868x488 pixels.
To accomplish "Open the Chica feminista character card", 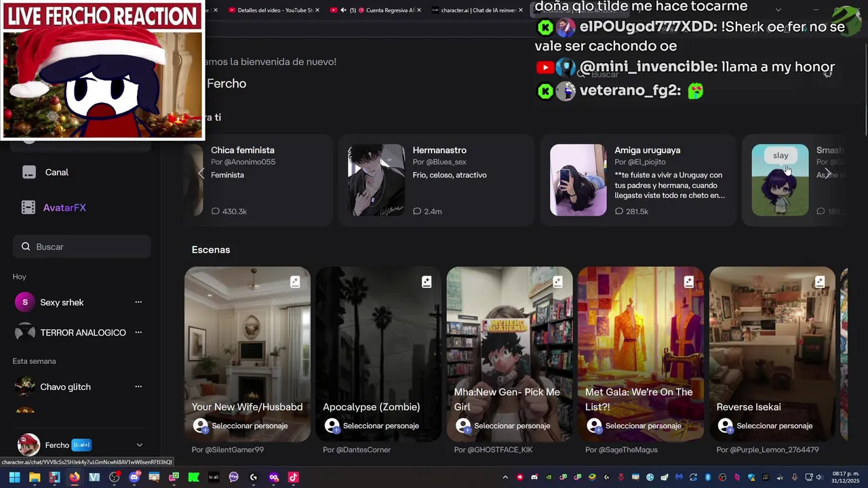I will click(258, 180).
